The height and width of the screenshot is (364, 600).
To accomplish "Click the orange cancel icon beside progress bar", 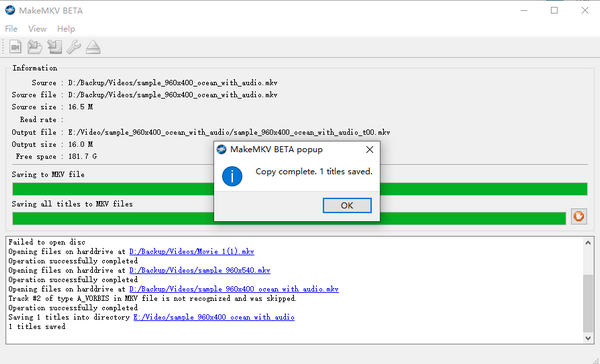I will (x=579, y=216).
